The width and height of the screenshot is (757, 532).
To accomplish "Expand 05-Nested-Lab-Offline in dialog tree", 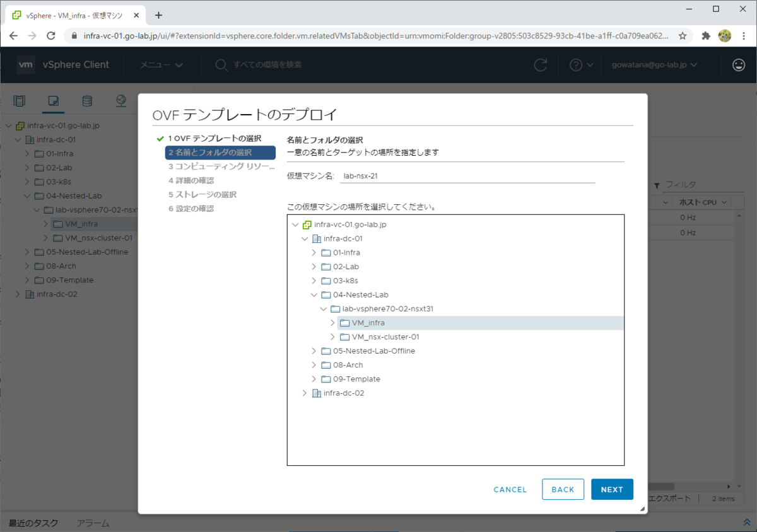I will (x=314, y=351).
